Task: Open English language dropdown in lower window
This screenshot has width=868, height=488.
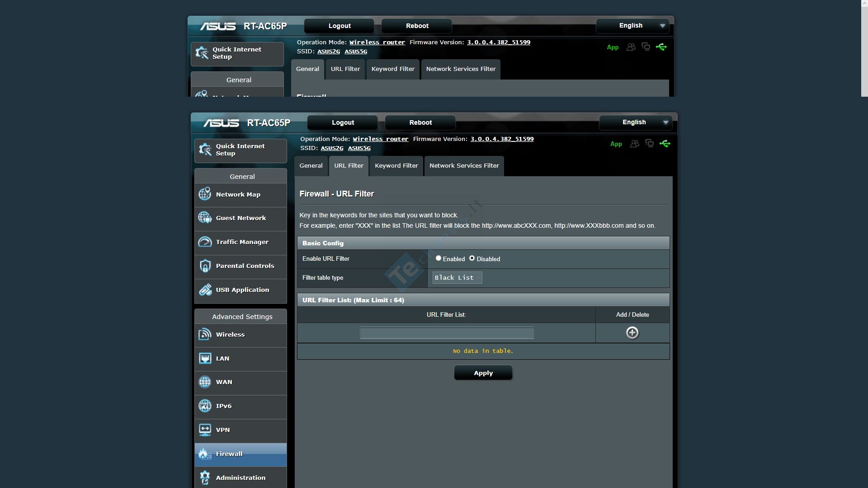Action: (x=635, y=122)
